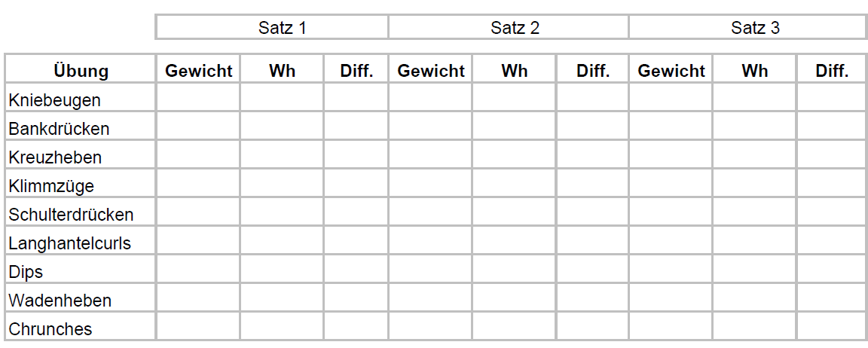Viewport: 868px width, 348px height.
Task: Select the Langhantelcurls cell
Action: [69, 243]
